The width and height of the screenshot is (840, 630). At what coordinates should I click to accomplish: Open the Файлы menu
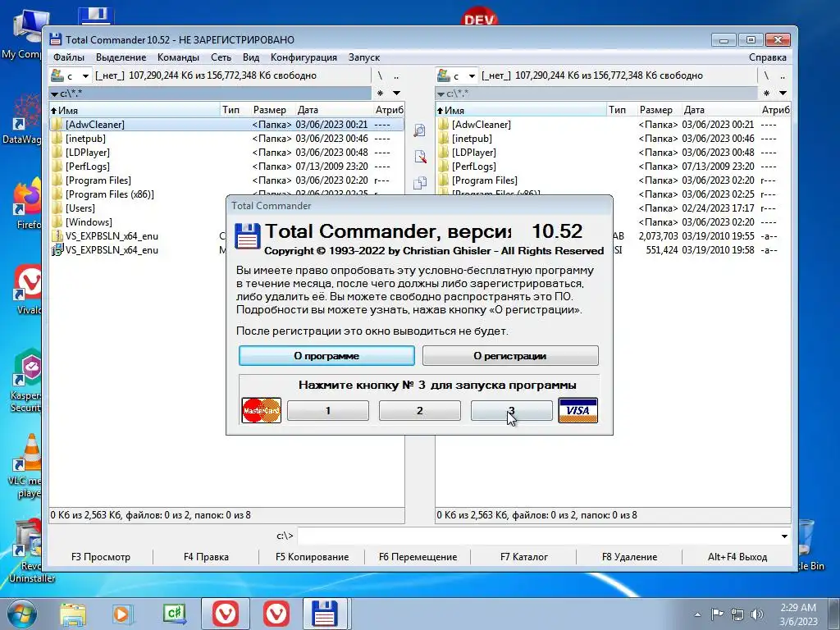[x=69, y=57]
